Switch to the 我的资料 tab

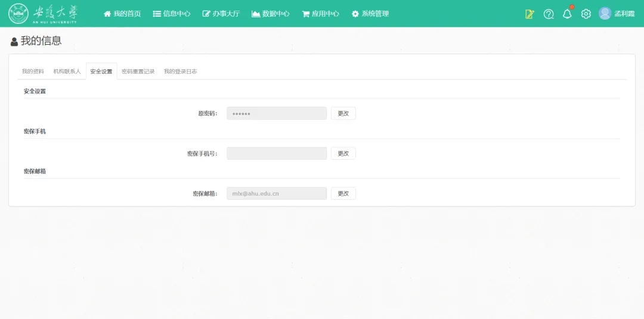click(33, 72)
